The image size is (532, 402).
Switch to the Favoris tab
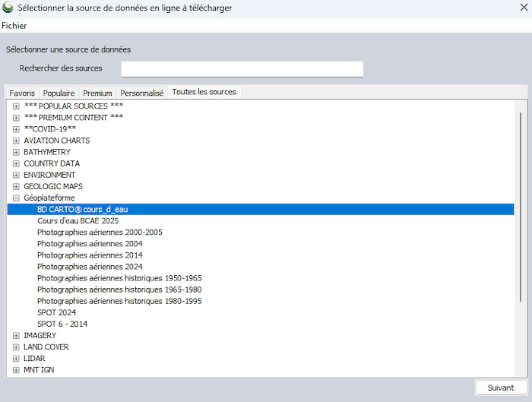[x=22, y=93]
